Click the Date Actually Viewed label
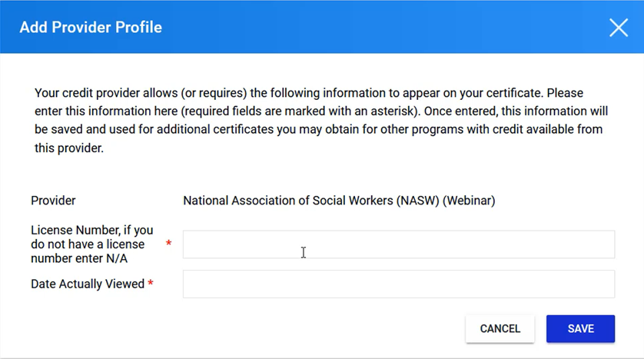The height and width of the screenshot is (359, 644). point(88,284)
